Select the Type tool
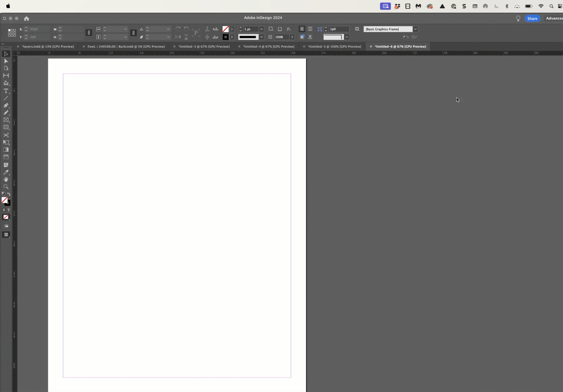 (x=6, y=91)
